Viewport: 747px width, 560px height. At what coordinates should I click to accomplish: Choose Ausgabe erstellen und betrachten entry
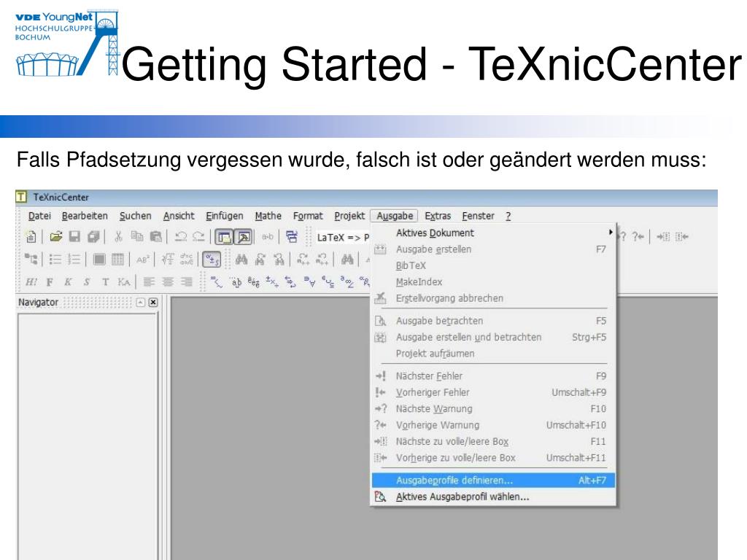point(494,337)
